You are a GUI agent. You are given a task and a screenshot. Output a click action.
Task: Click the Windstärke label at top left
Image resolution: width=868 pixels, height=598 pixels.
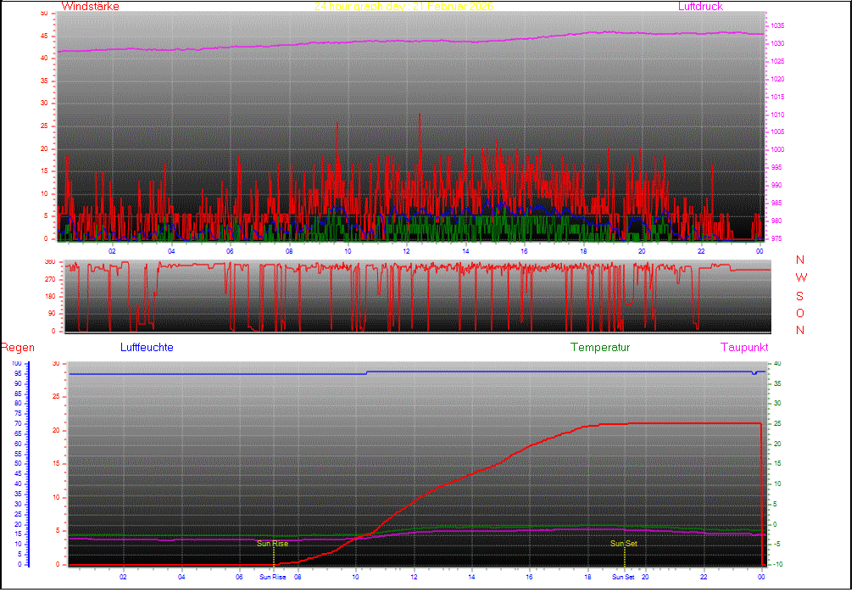tap(90, 7)
